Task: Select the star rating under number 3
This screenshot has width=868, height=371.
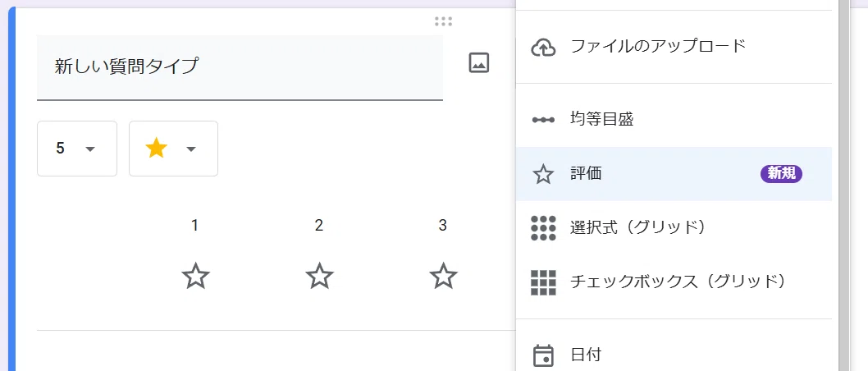Action: pos(443,276)
